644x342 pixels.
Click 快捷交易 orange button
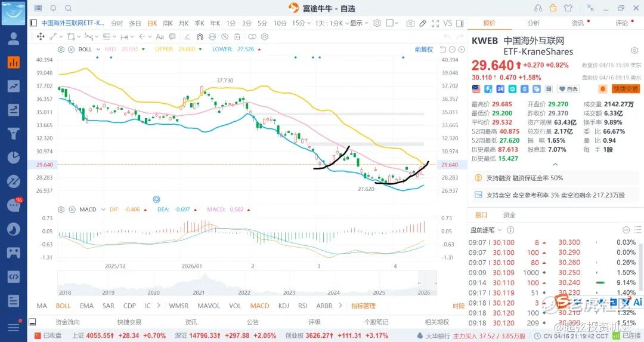626,89
